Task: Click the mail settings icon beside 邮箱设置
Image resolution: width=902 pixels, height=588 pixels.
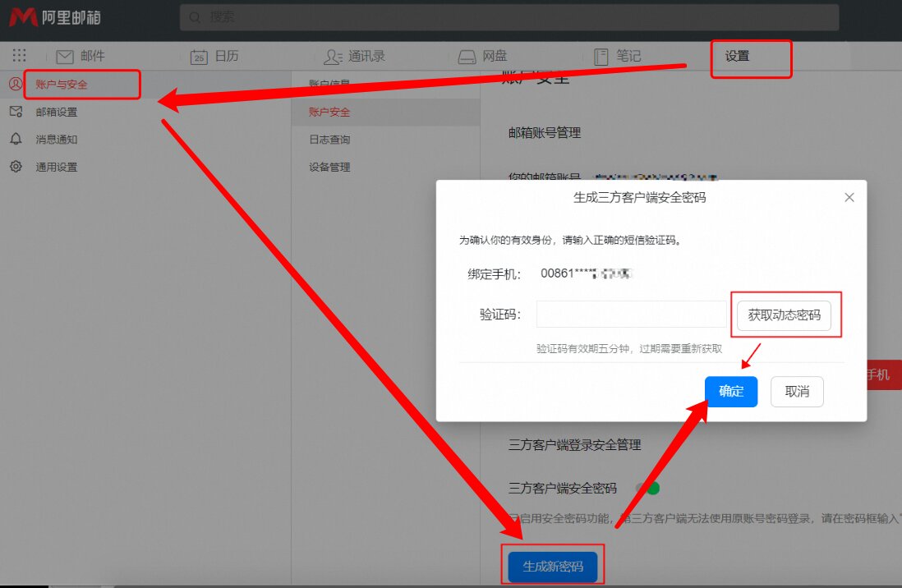Action: click(16, 112)
